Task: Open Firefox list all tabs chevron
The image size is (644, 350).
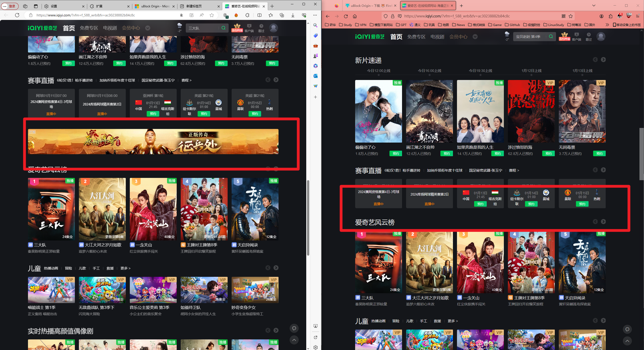Action: [x=594, y=6]
